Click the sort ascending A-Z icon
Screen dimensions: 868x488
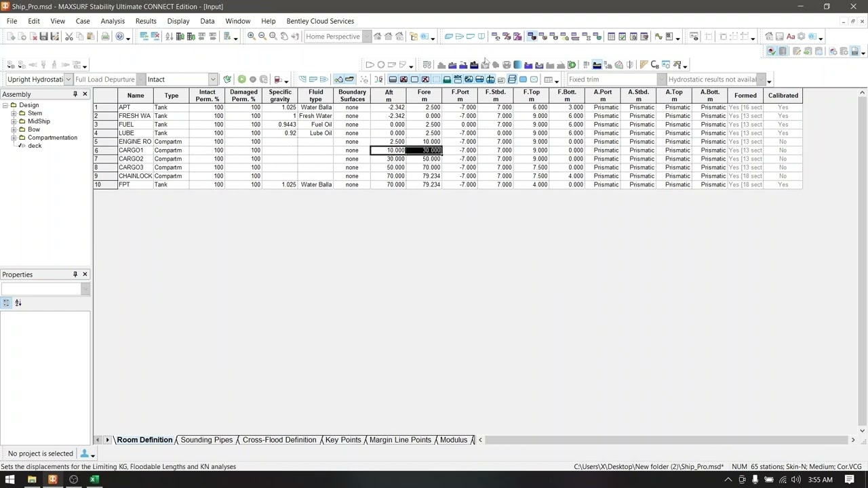click(x=169, y=37)
